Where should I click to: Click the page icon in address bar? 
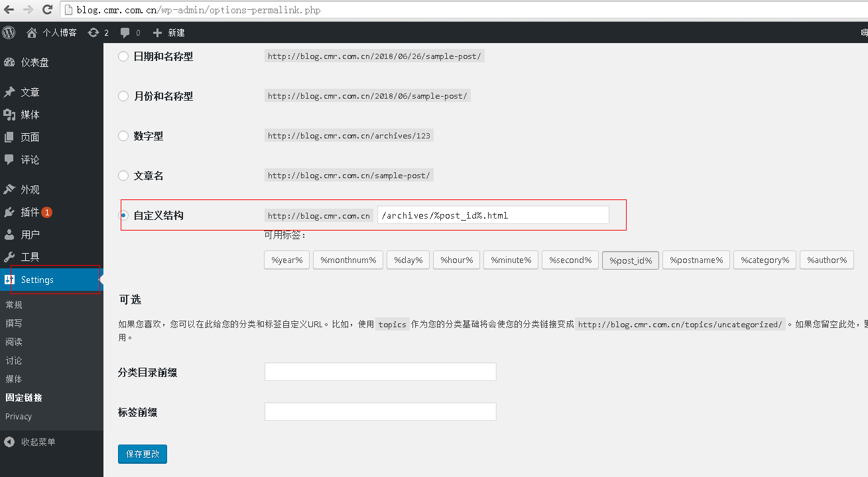tap(70, 10)
